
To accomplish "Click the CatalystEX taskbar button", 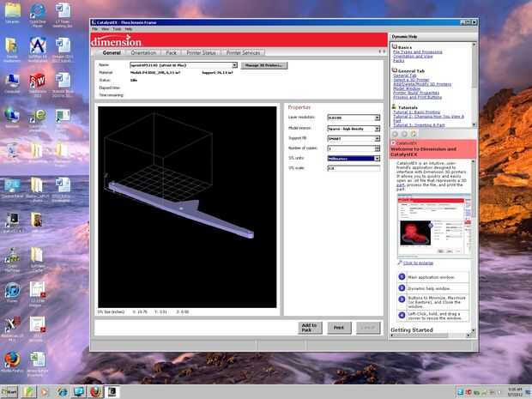I will tap(112, 392).
